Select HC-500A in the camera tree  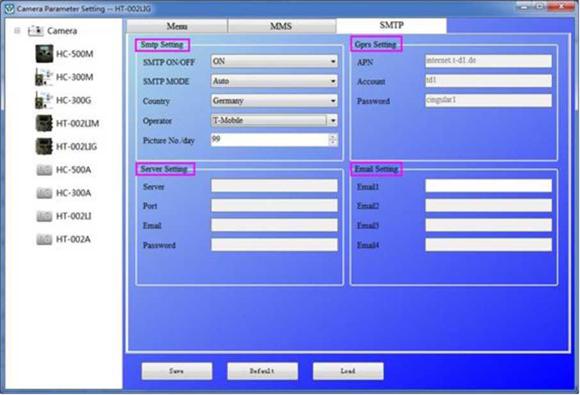pyautogui.click(x=73, y=170)
